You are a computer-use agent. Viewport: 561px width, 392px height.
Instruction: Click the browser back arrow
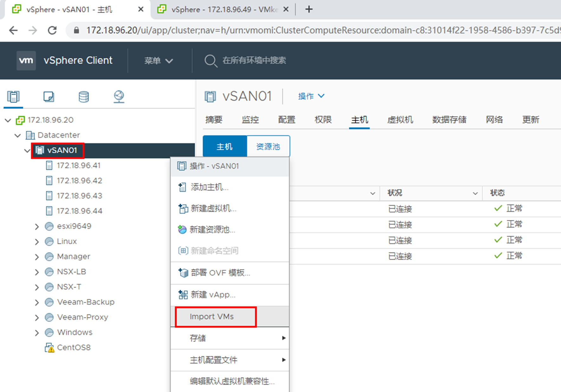tap(14, 30)
